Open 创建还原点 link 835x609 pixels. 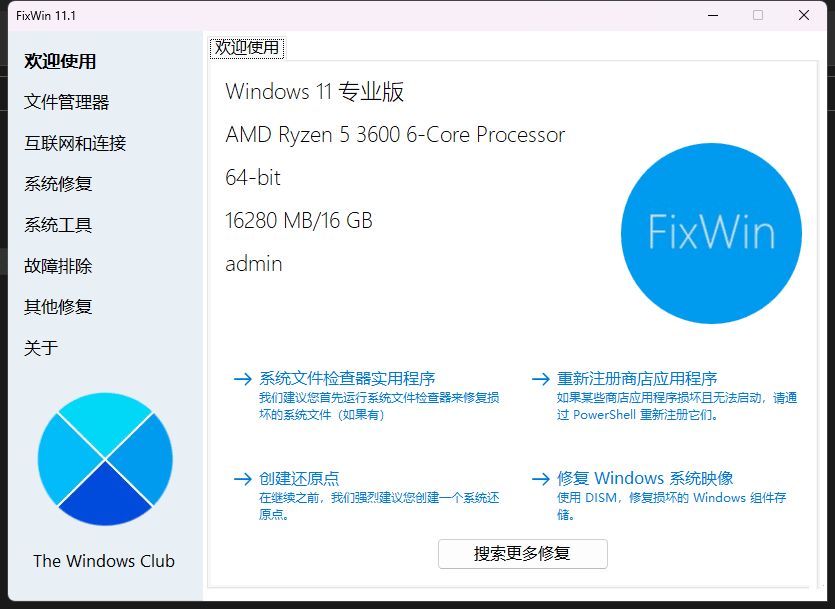pos(299,479)
